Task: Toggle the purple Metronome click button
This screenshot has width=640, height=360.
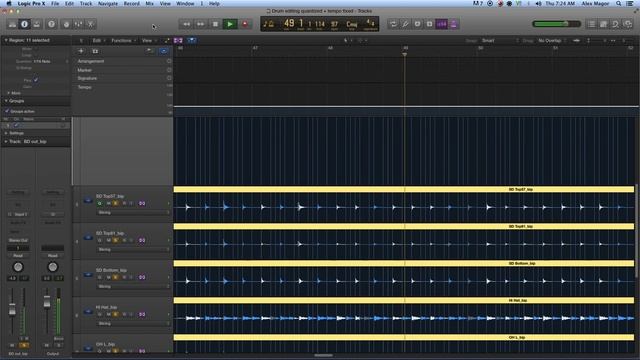Action: 453,24
